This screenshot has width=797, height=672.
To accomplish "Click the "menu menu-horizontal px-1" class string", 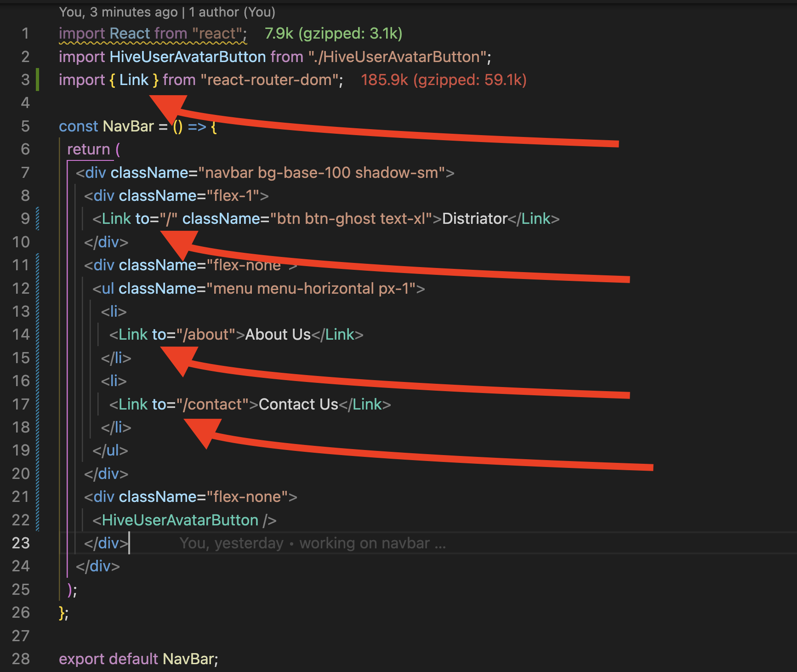I will pos(311,289).
